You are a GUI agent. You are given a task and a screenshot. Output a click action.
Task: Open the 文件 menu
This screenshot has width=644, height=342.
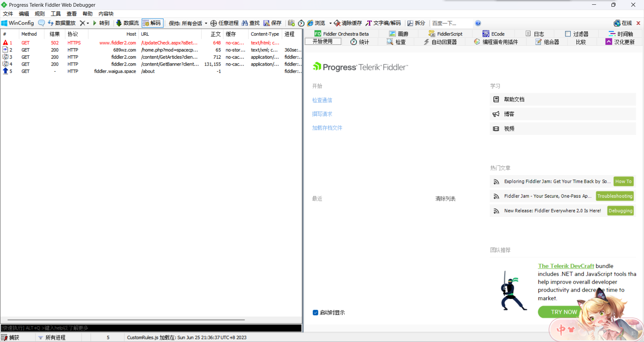pyautogui.click(x=8, y=14)
